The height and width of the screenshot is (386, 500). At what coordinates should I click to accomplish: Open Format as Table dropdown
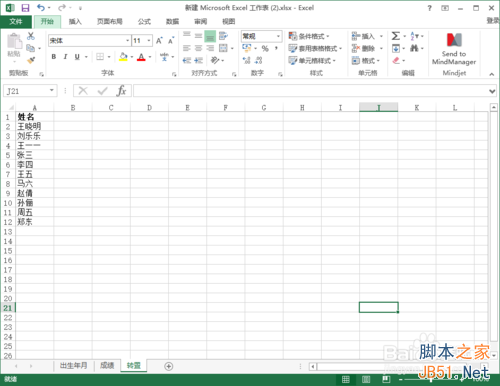point(315,49)
